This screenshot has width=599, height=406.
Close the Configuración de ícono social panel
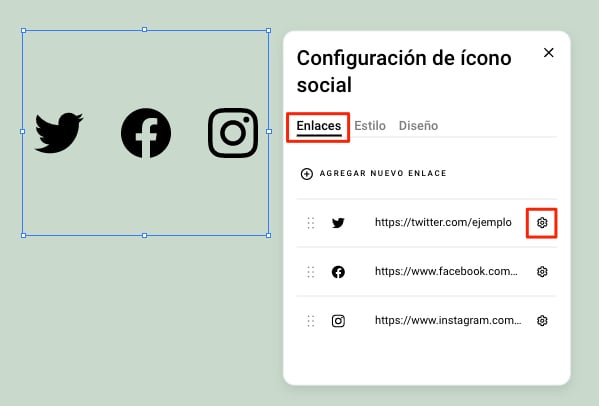coord(549,53)
